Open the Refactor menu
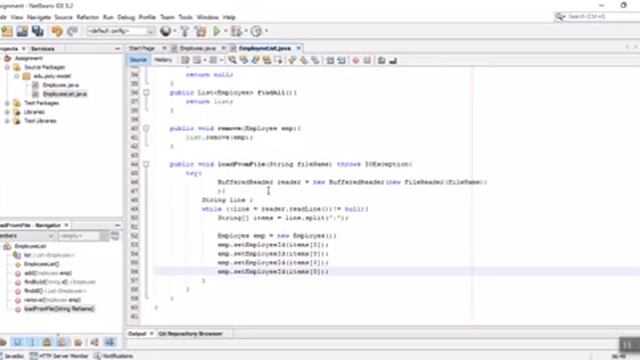Image resolution: width=640 pixels, height=360 pixels. click(87, 17)
